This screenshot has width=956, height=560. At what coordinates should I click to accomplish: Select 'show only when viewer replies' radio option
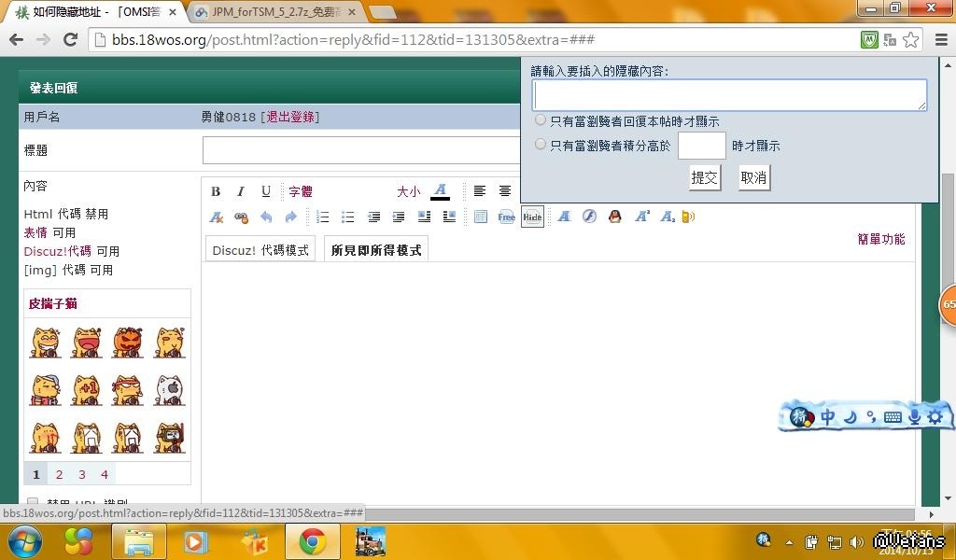541,120
